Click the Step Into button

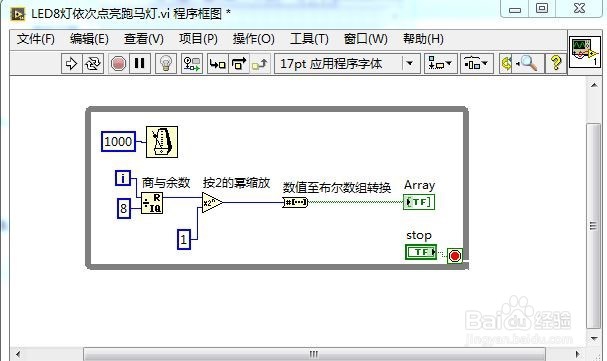coord(217,63)
